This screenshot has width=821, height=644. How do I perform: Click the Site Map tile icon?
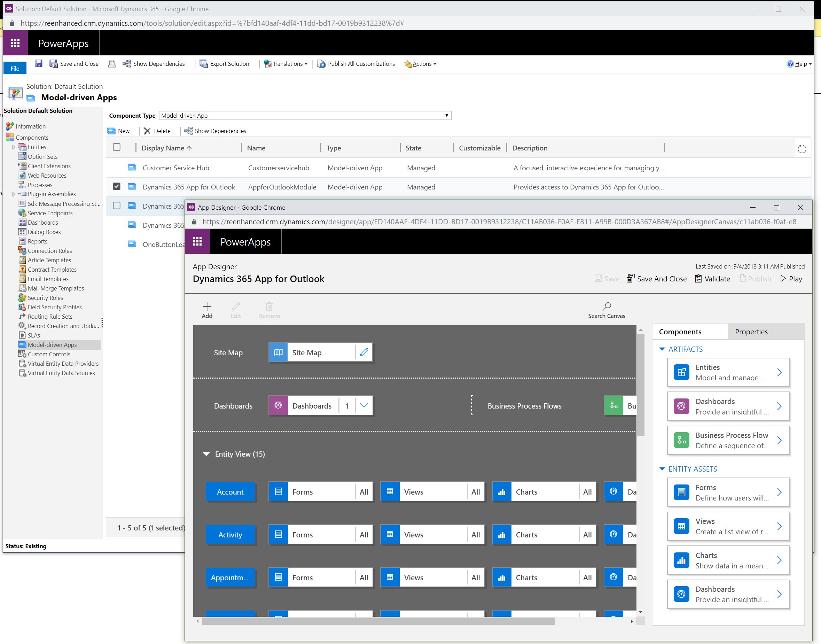click(279, 352)
